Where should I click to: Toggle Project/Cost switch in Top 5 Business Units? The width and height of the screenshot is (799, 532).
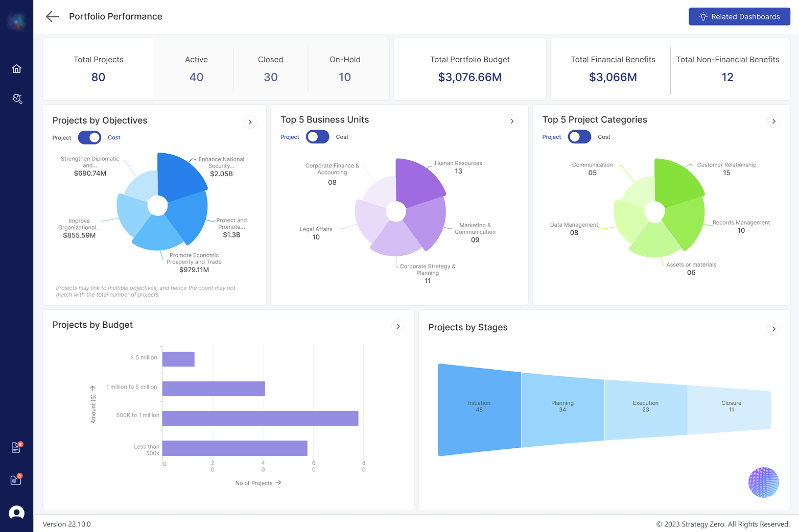317,137
